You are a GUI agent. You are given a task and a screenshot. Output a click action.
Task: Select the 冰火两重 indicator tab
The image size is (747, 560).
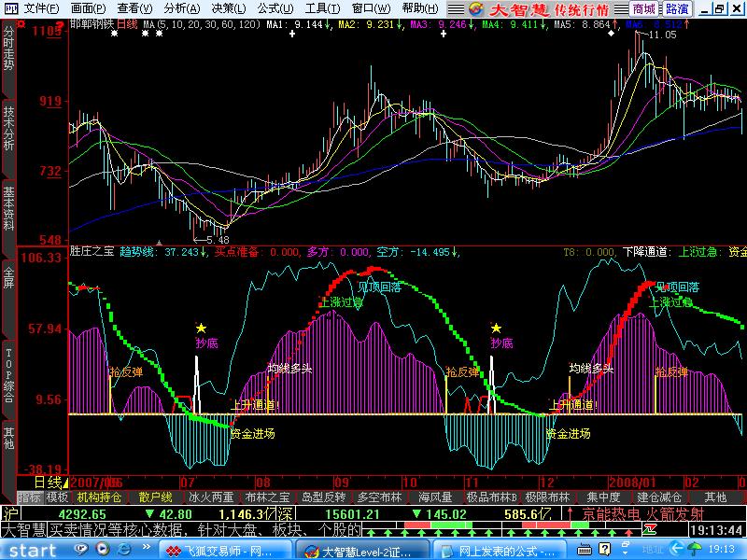[x=212, y=497]
